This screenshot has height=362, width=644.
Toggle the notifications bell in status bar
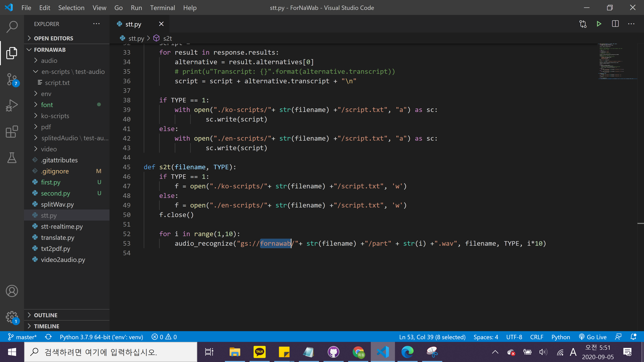pyautogui.click(x=633, y=337)
